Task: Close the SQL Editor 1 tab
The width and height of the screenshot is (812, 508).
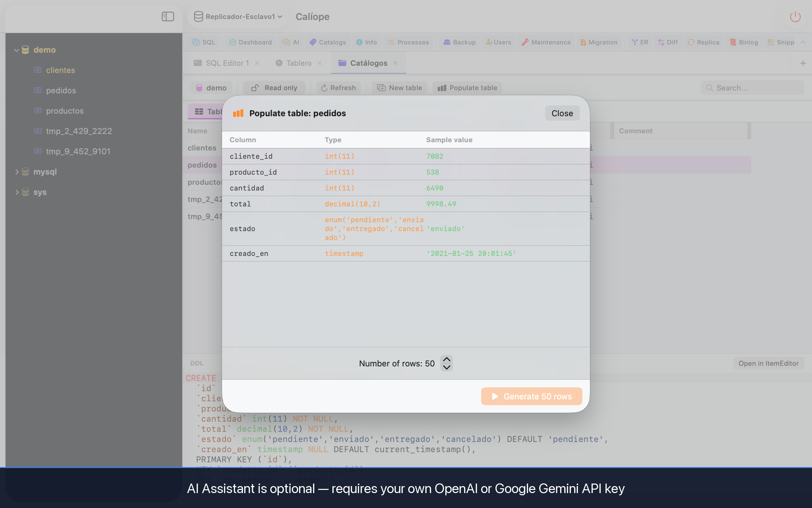Action: [x=257, y=63]
